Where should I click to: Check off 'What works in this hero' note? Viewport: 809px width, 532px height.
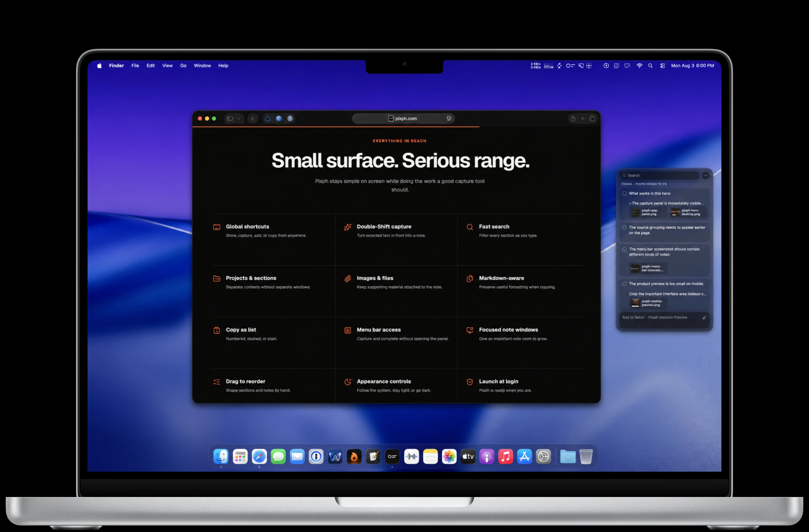point(624,193)
